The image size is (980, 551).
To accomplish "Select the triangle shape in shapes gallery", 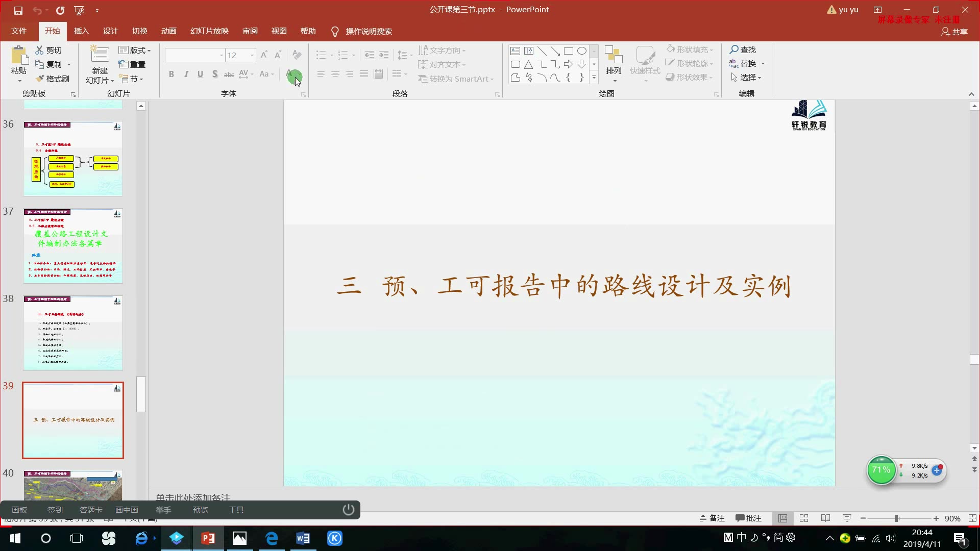I will tap(528, 64).
